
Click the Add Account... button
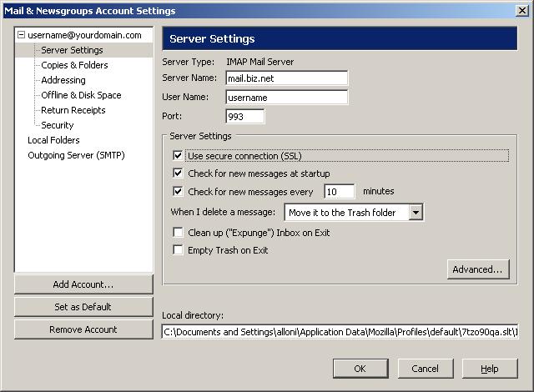tap(83, 284)
